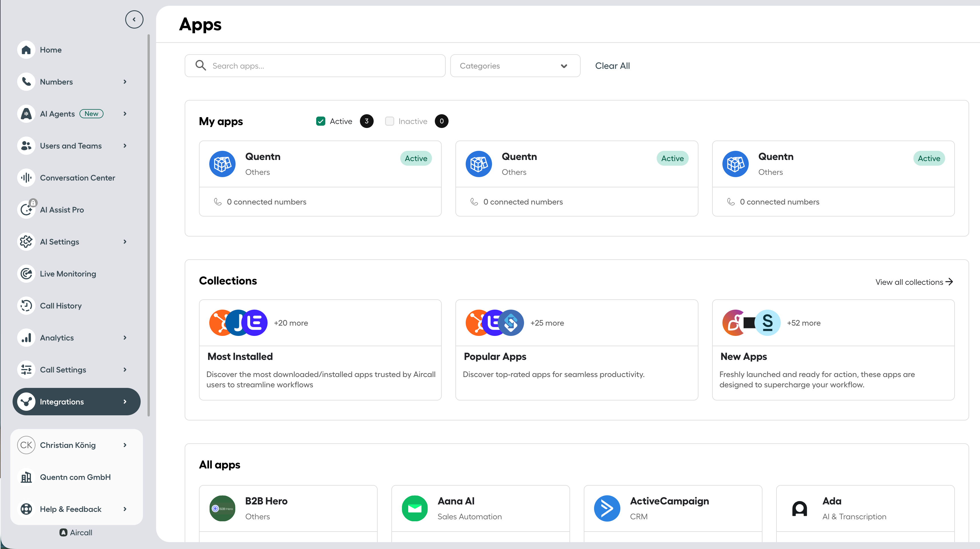Open Live Monitoring menu item
The height and width of the screenshot is (549, 980).
(x=76, y=274)
